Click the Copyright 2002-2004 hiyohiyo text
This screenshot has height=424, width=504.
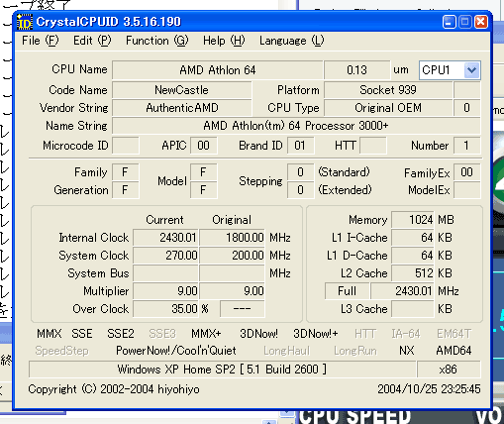coord(114,389)
